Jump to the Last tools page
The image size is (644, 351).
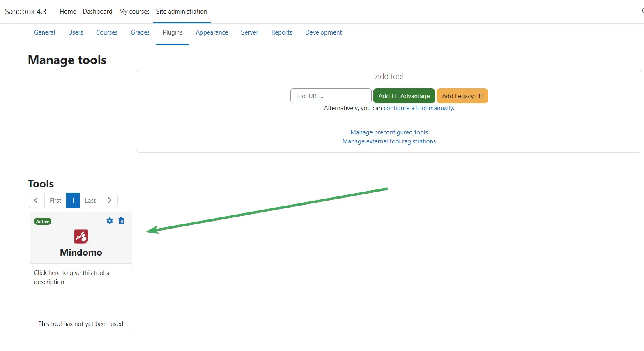(x=90, y=201)
